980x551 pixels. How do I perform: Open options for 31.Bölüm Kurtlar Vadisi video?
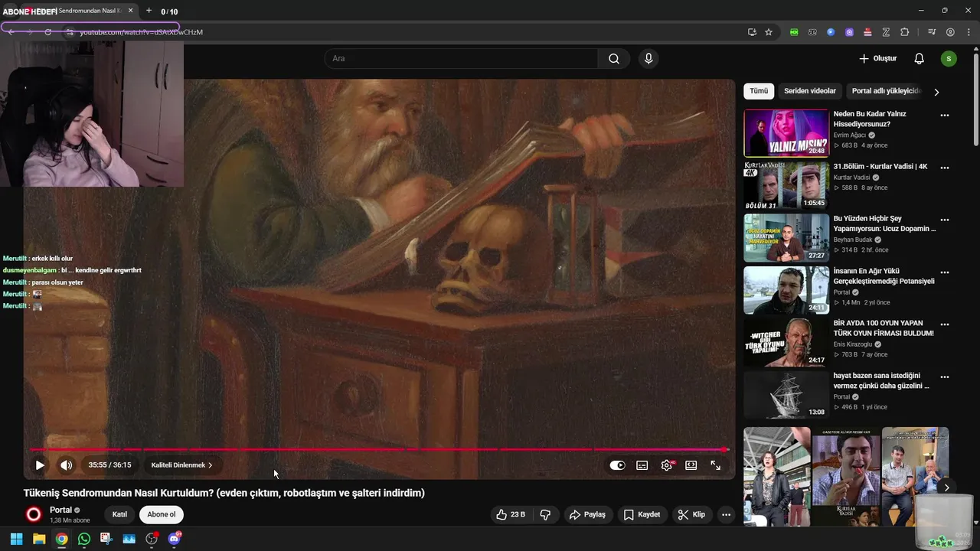[x=945, y=168]
